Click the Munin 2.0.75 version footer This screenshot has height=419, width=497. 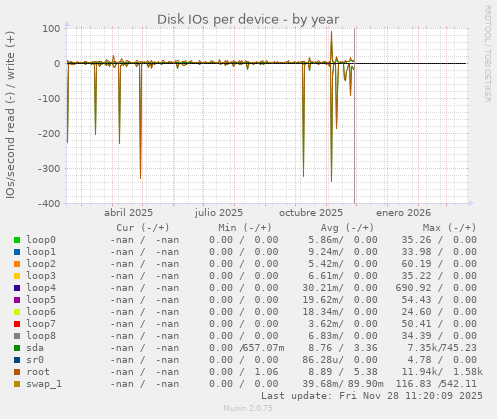[x=248, y=408]
